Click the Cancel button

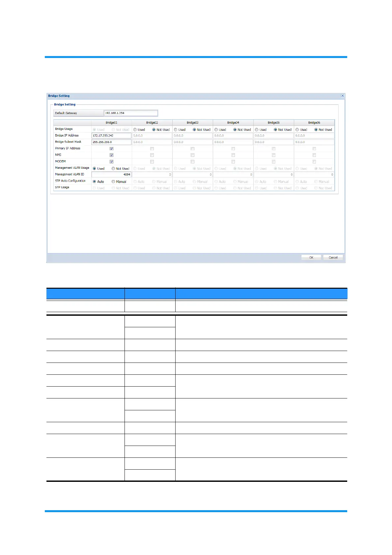333,258
